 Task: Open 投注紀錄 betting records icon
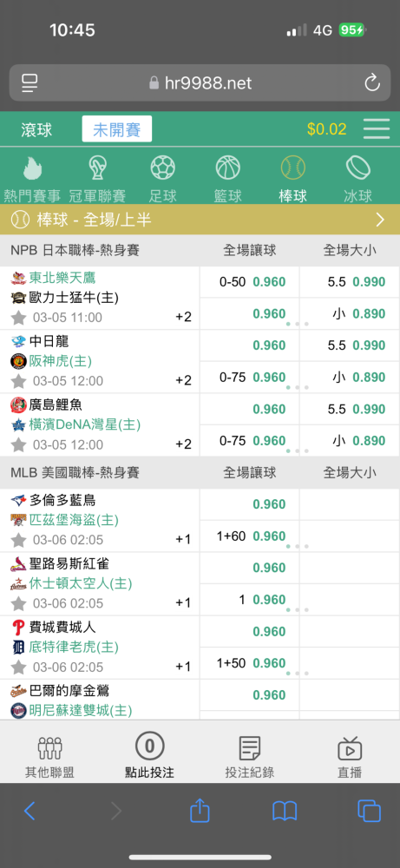point(249,748)
